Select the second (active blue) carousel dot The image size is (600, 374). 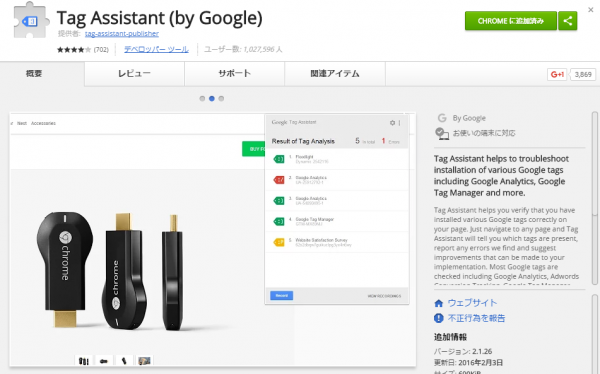212,98
